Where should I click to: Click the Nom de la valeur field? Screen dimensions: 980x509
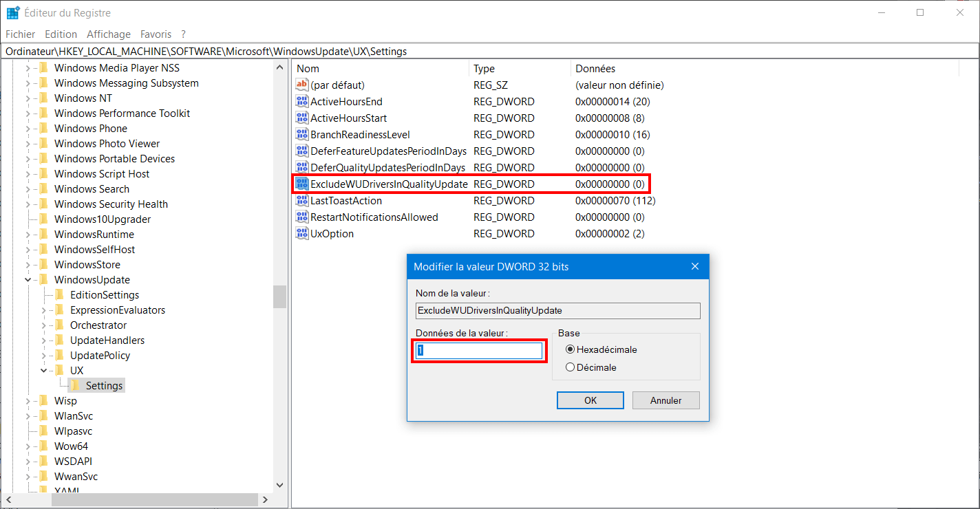pos(557,311)
